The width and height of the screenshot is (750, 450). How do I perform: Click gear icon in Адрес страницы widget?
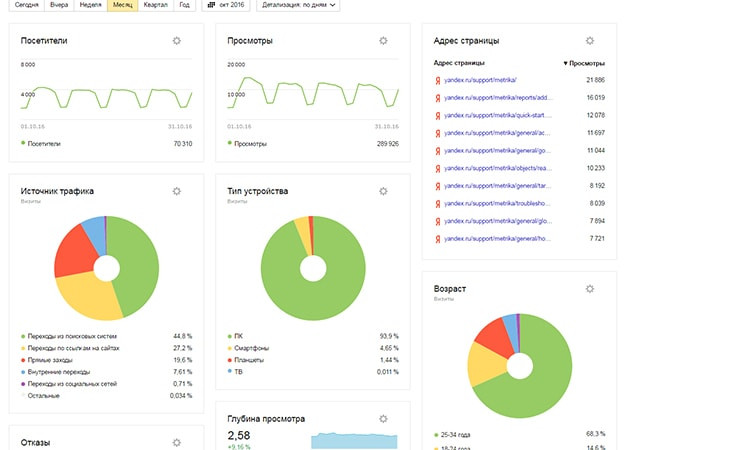(x=590, y=41)
